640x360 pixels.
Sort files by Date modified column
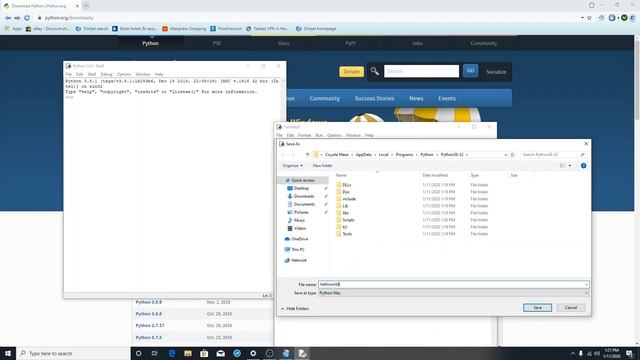[435, 175]
